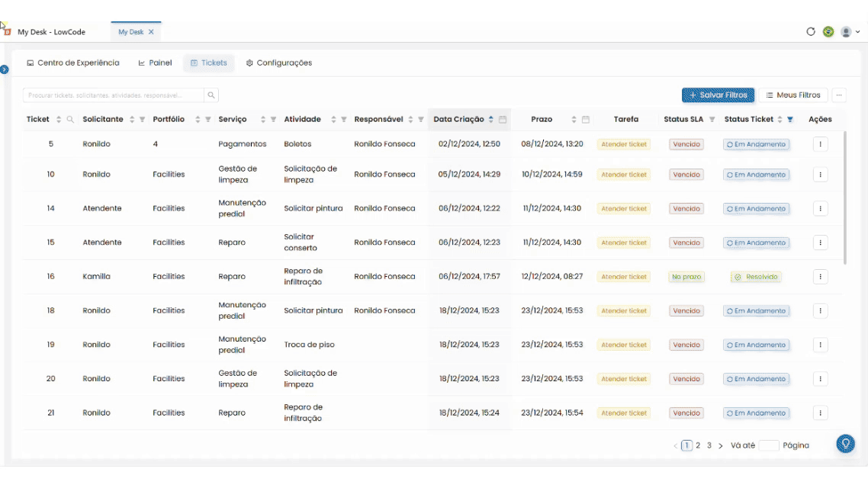This screenshot has height=488, width=868.
Task: Click the ticket search input field
Action: pos(114,95)
